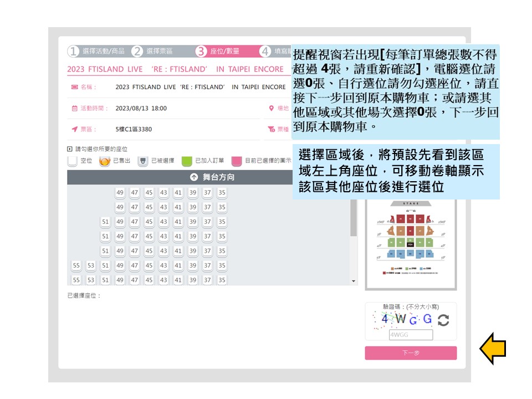532x399 pixels.
Task: Click the seat area vertical scrollbar thumb
Action: 354,217
